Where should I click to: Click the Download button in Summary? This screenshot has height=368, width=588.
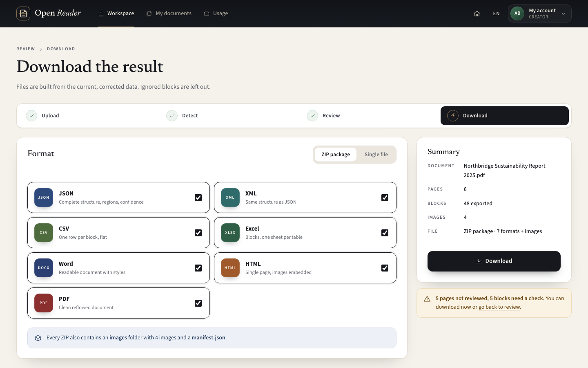pos(494,261)
